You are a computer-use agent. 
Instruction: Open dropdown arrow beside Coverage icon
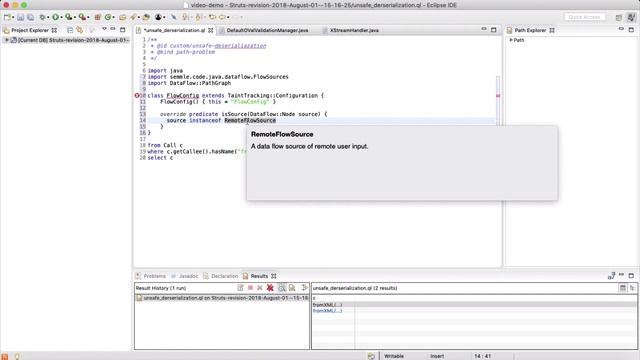[x=75, y=18]
